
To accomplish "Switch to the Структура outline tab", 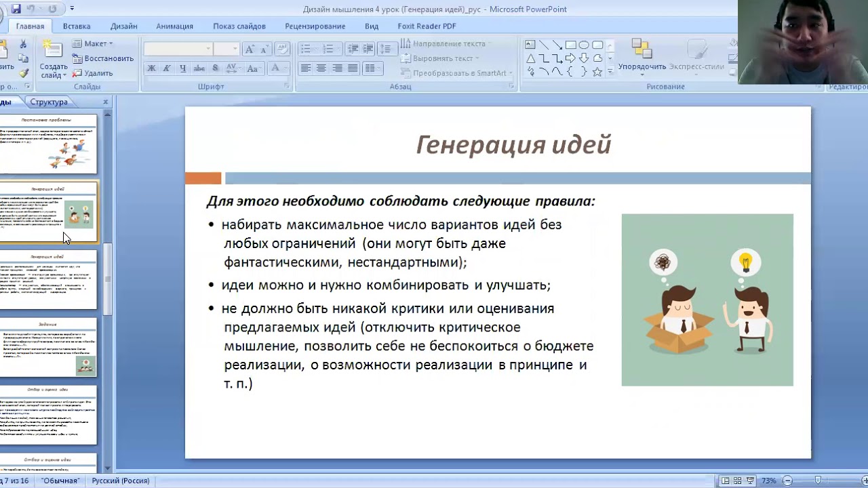I will (49, 102).
